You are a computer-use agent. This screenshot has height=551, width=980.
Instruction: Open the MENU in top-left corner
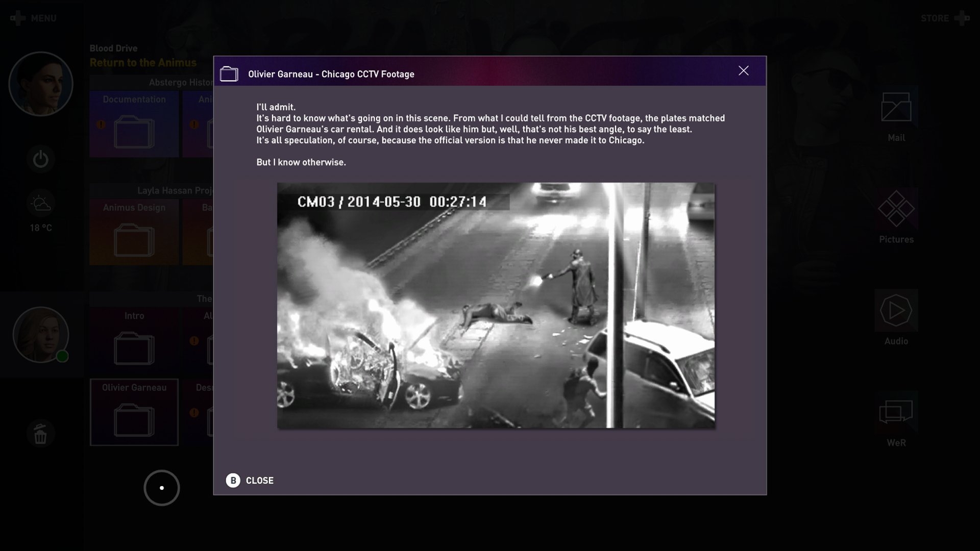click(x=34, y=18)
